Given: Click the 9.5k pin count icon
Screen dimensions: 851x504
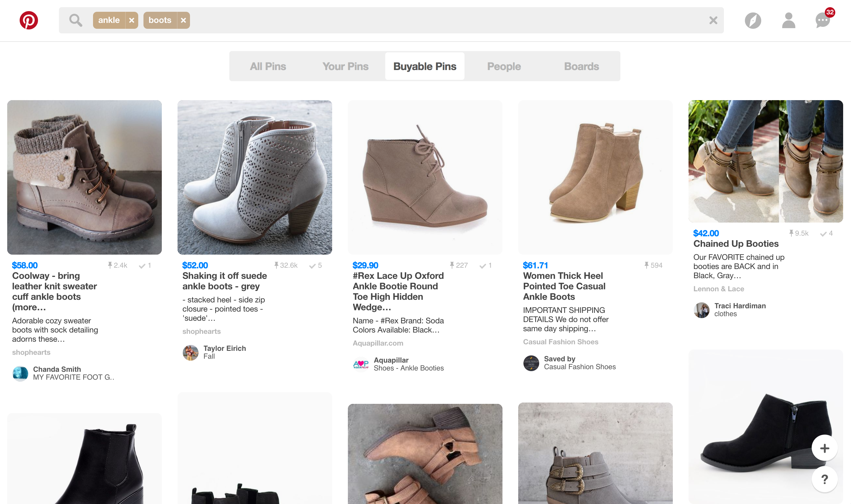Looking at the screenshot, I should coord(791,233).
